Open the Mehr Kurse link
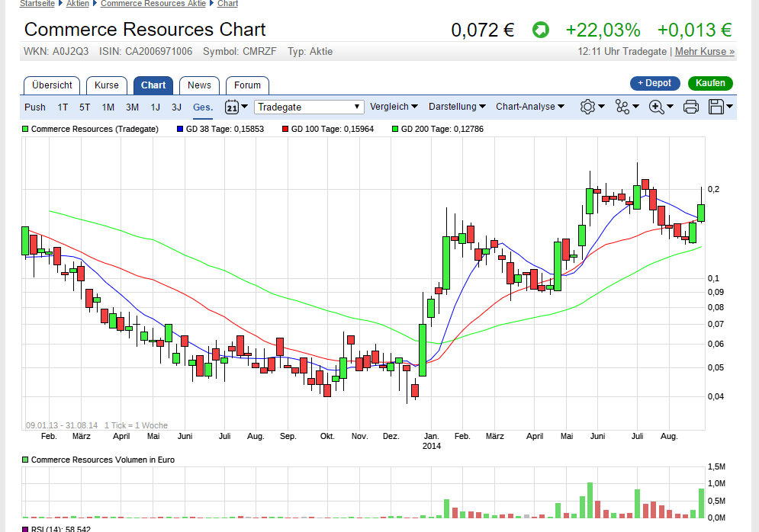This screenshot has width=759, height=532. [703, 51]
